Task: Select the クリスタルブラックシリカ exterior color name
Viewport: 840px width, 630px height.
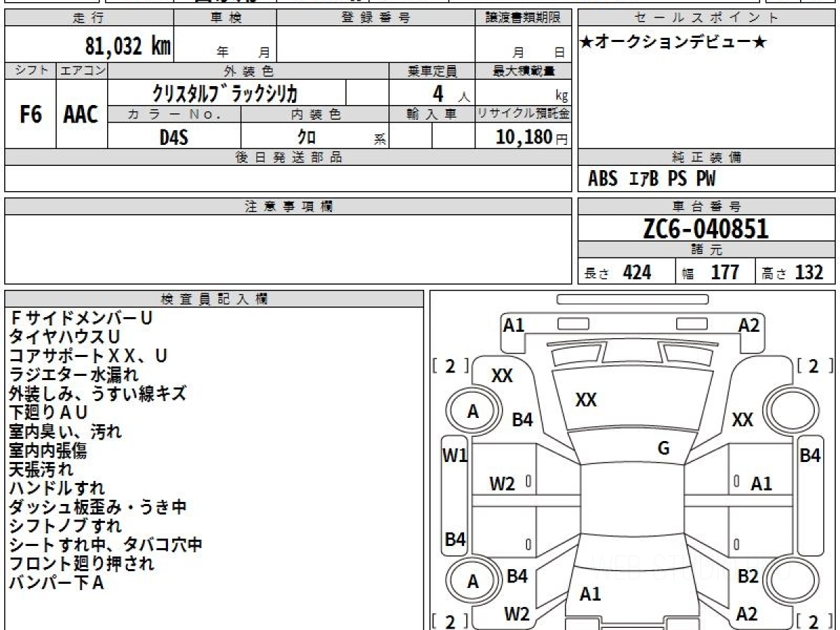Action: (226, 92)
